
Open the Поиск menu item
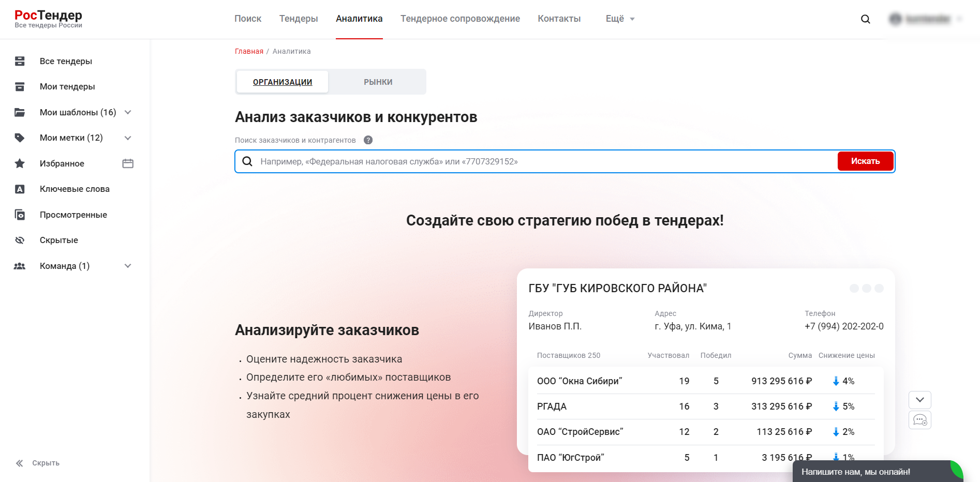click(248, 19)
